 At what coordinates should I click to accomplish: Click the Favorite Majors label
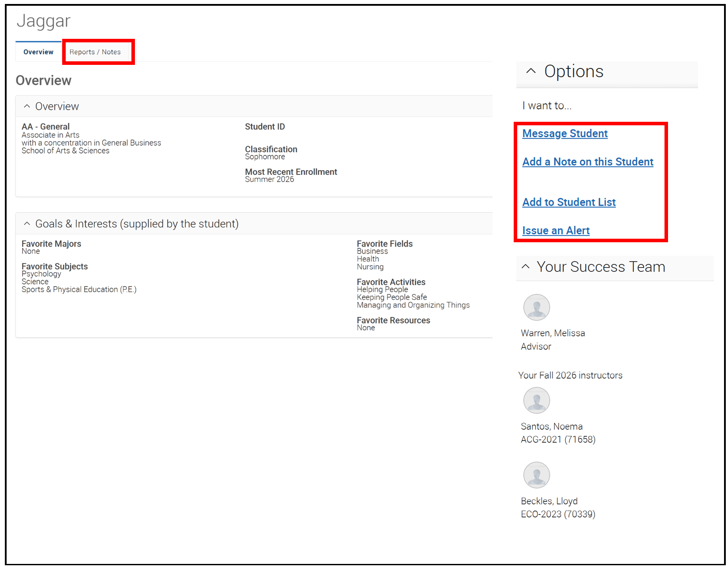point(51,244)
